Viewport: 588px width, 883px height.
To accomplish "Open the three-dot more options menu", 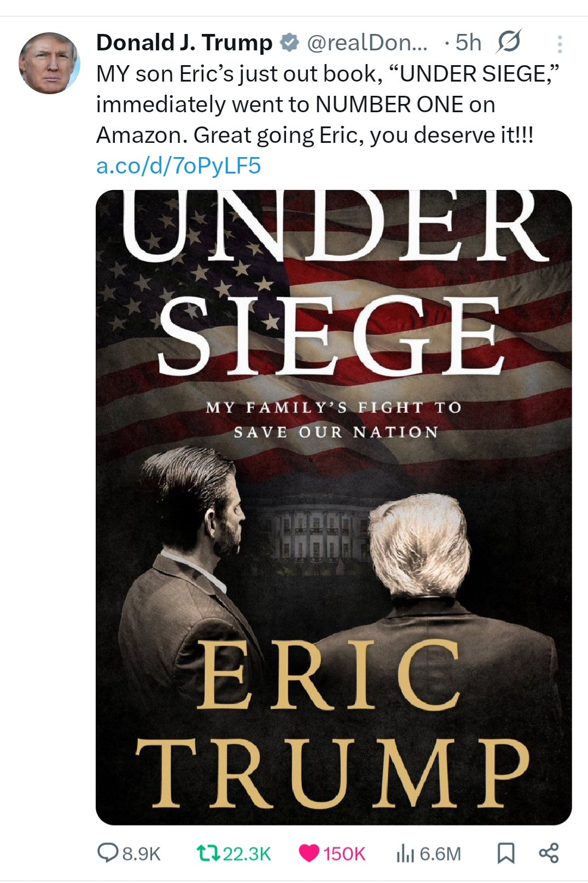I will tap(560, 44).
